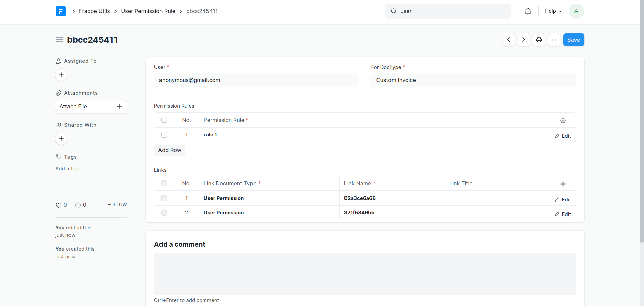Image resolution: width=644 pixels, height=306 pixels.
Task: Like this document with heart icon
Action: point(59,205)
